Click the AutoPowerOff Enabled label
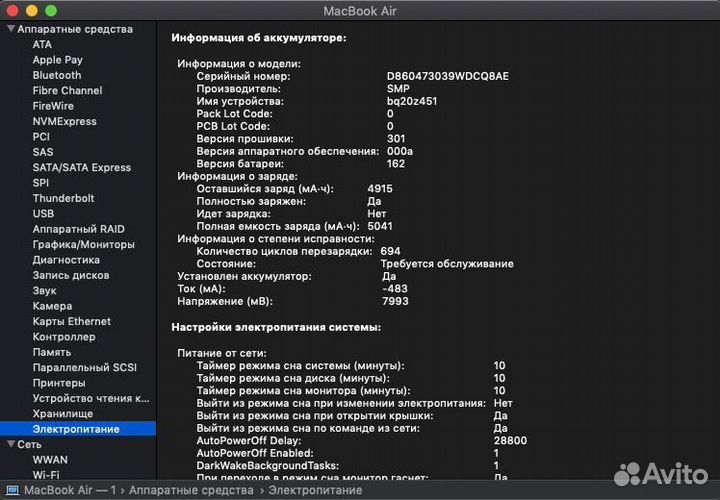 pos(255,453)
